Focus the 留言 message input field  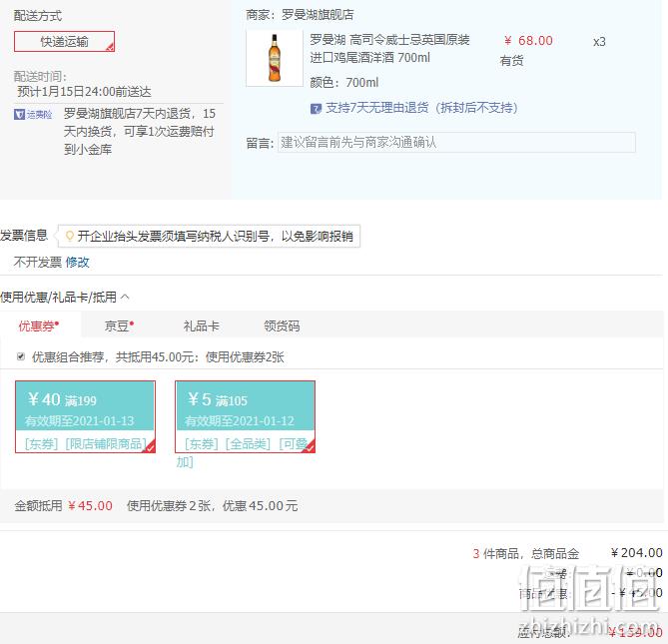point(456,142)
